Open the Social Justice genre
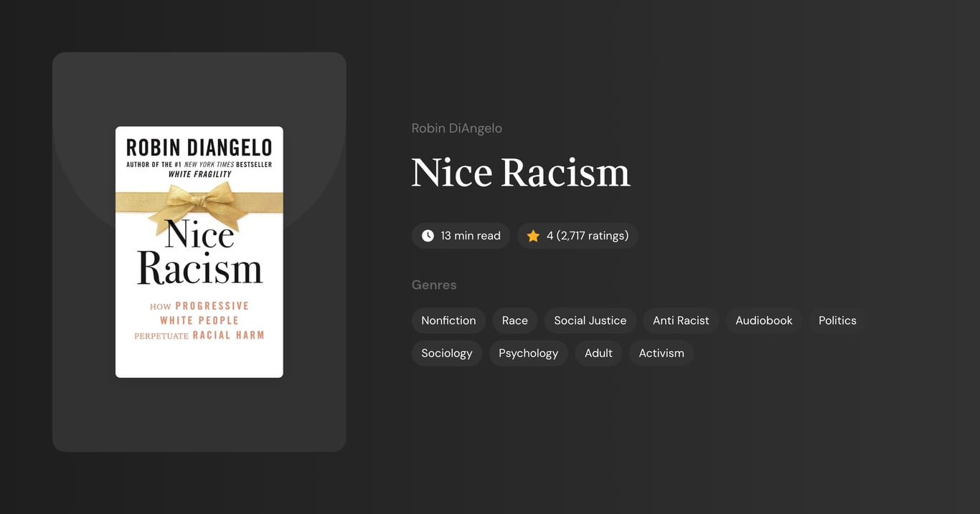The image size is (980, 514). pyautogui.click(x=590, y=320)
